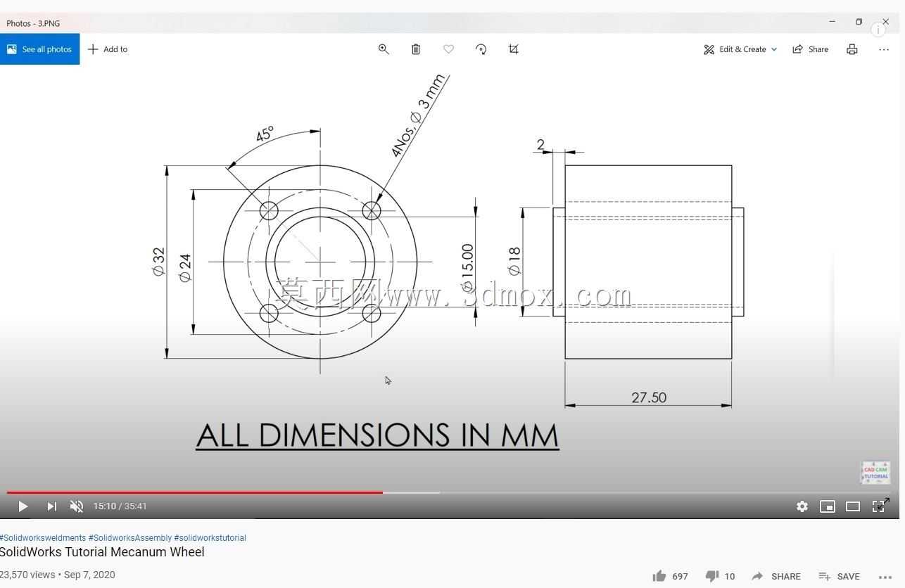Open the #SolidworksAssembly hashtag link
Screen dimensions: 905x588
pos(130,538)
